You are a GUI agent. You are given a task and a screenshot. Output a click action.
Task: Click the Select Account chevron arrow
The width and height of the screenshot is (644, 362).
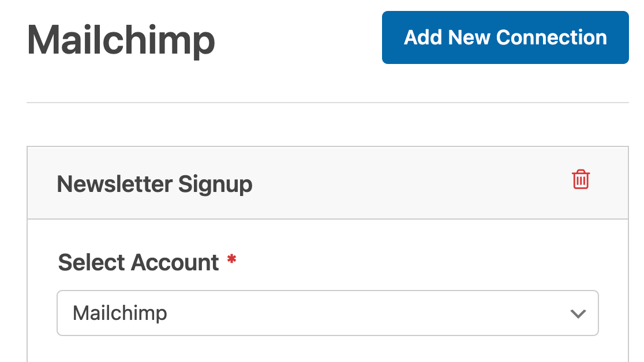[578, 314]
